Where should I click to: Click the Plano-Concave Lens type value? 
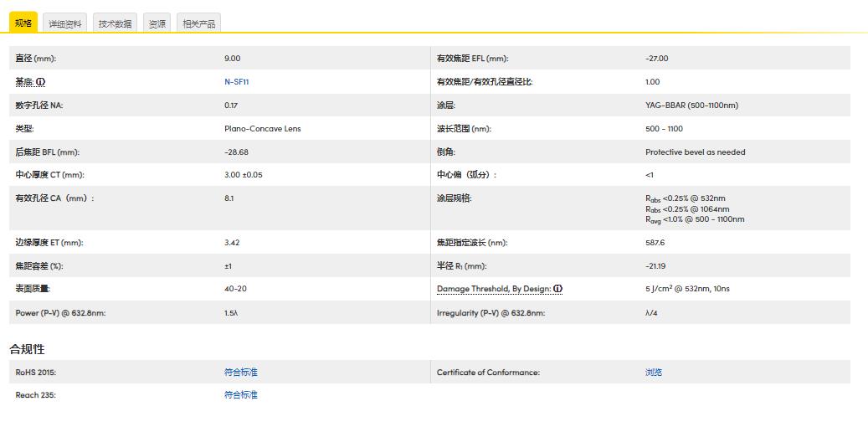tap(263, 128)
